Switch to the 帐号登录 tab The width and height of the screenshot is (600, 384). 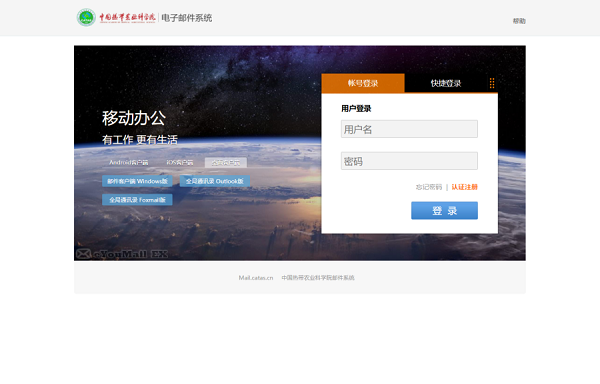click(363, 83)
